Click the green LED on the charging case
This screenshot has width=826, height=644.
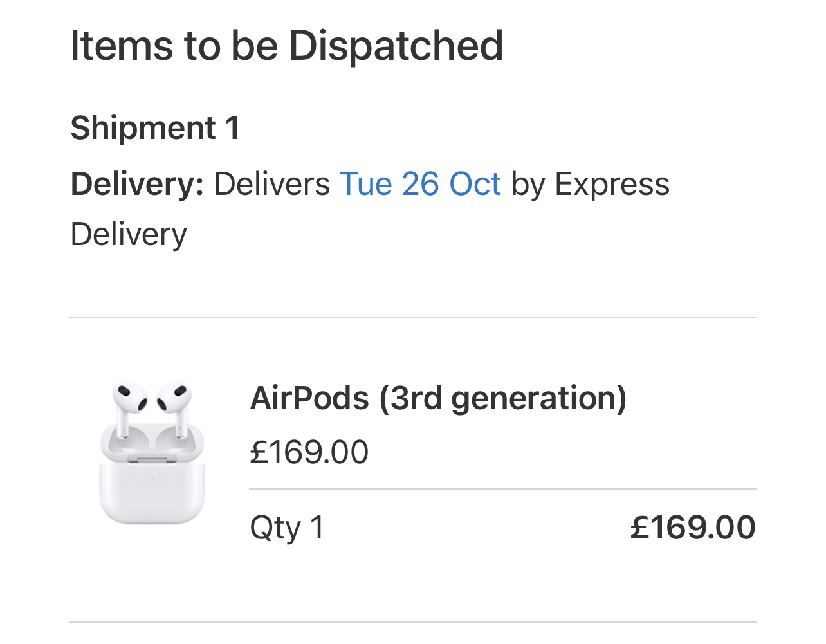point(152,479)
